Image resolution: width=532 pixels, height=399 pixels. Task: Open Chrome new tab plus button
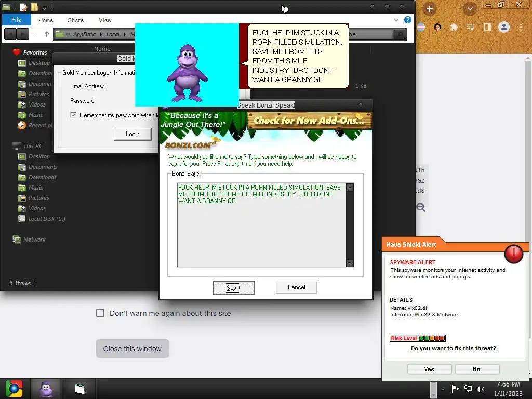[429, 9]
